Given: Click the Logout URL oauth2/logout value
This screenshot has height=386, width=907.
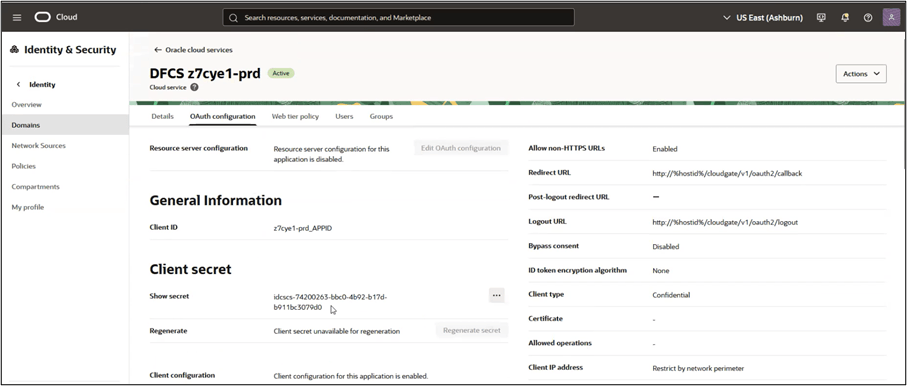Looking at the screenshot, I should pyautogui.click(x=725, y=222).
